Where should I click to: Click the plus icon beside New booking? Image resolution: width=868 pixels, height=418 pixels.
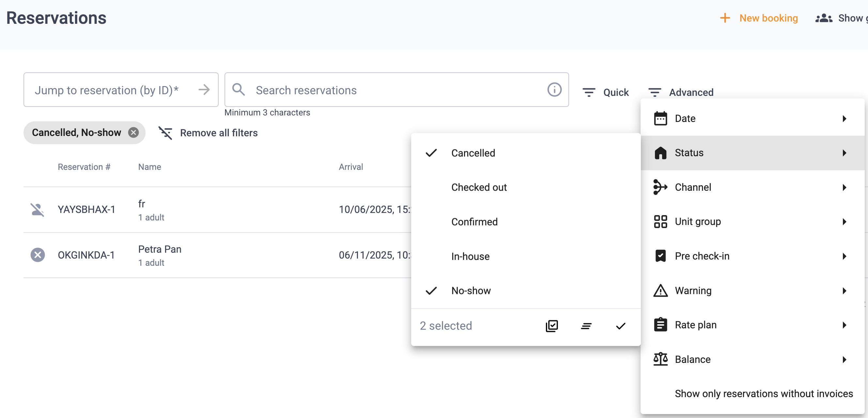point(725,18)
